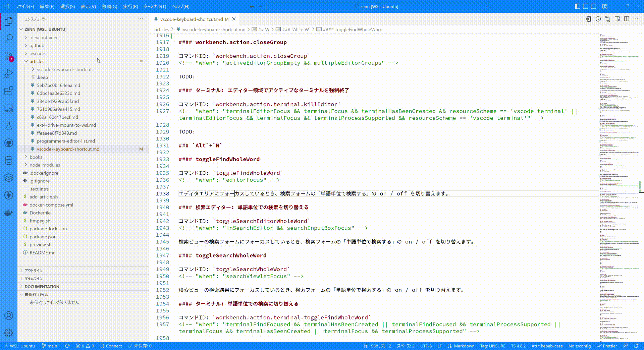Viewport: 644px width, 350px height.
Task: Open docker-compose.yml in Explorer
Action: pyautogui.click(x=51, y=205)
